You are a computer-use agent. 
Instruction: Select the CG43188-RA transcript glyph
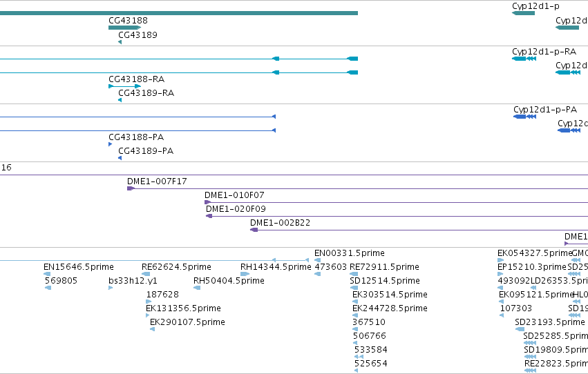click(x=124, y=86)
